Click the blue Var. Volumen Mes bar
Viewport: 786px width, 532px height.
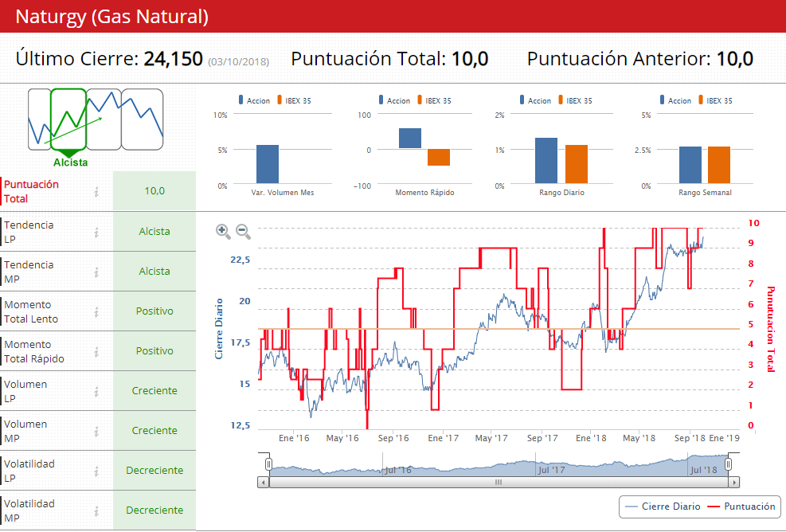click(x=268, y=165)
